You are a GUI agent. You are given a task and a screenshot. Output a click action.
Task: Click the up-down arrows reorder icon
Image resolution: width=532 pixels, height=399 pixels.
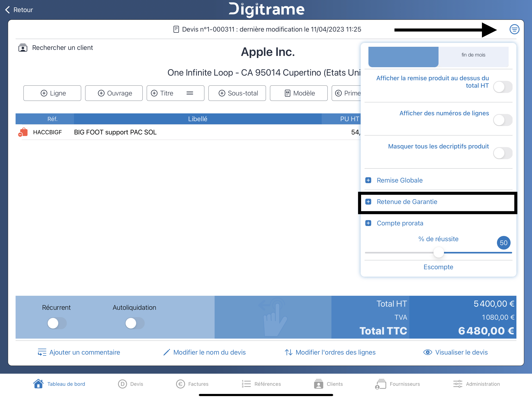[289, 352]
